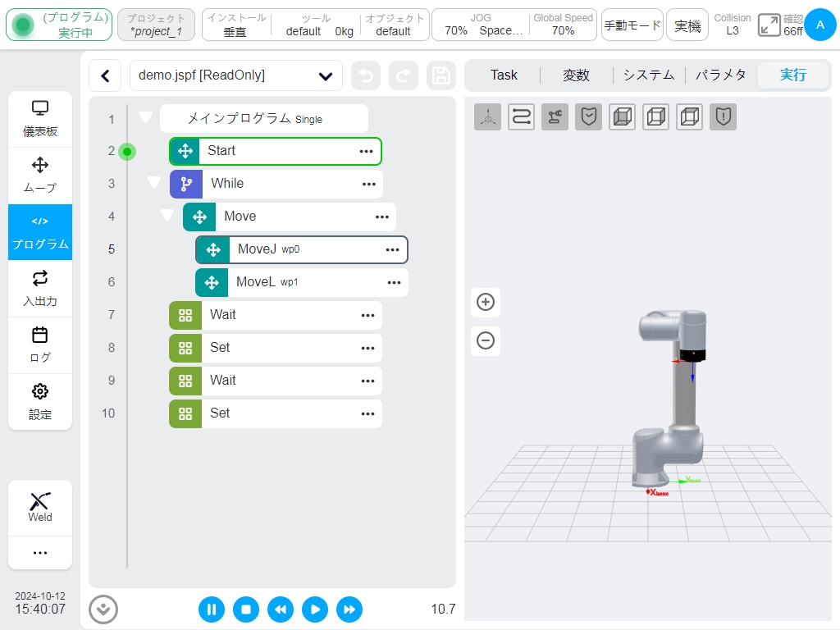The image size is (840, 630).
Task: Toggle safety shield checkmark display
Action: pos(589,116)
